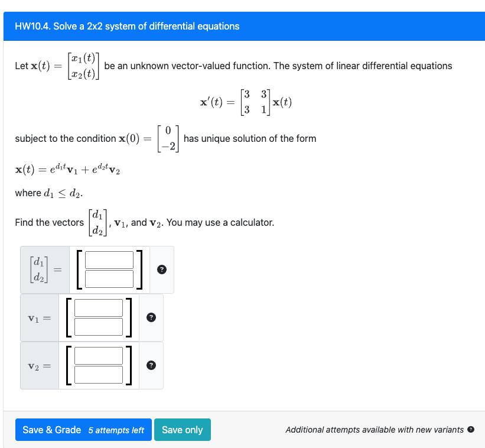485x448 pixels.
Task: Open the info icon about additional attempt variants
Action: [468, 430]
